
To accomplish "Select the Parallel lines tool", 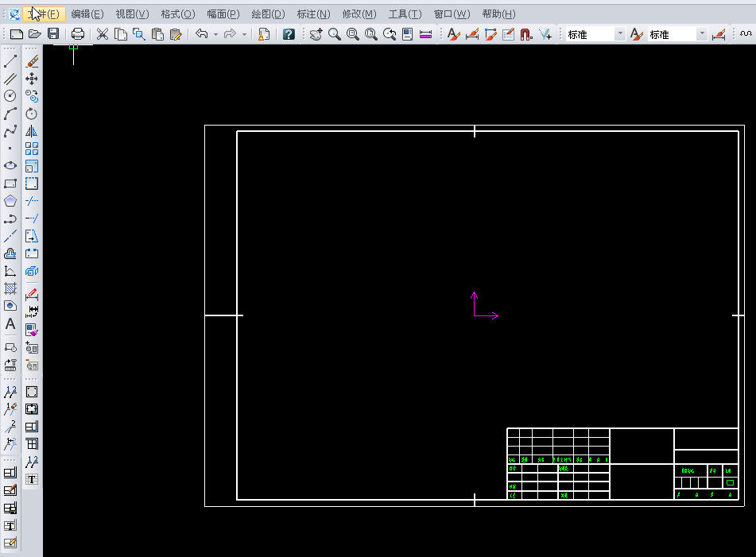I will pyautogui.click(x=10, y=79).
